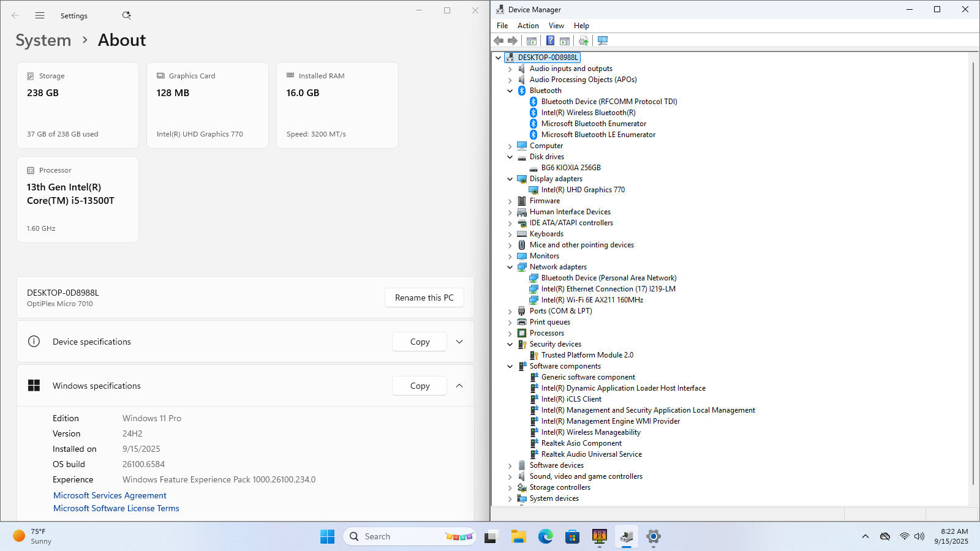
Task: Click the Storage controllers icon
Action: tap(522, 487)
